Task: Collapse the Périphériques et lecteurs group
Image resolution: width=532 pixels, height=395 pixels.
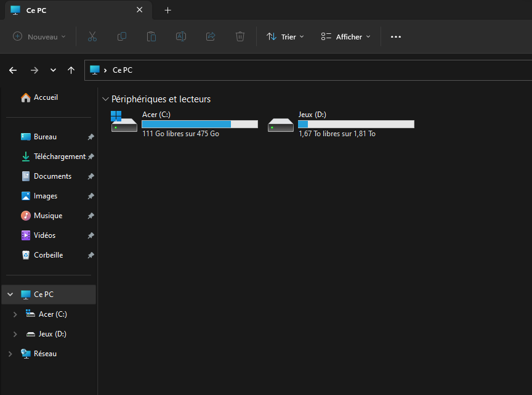Action: [106, 99]
